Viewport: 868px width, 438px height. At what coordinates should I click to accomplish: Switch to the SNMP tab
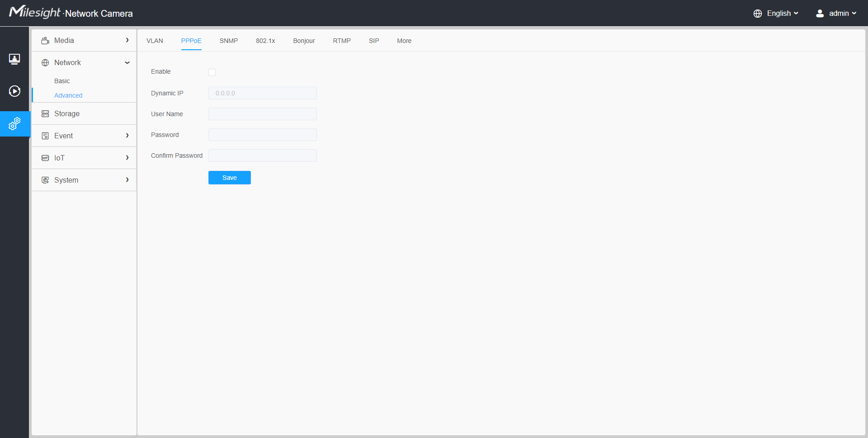(x=229, y=41)
